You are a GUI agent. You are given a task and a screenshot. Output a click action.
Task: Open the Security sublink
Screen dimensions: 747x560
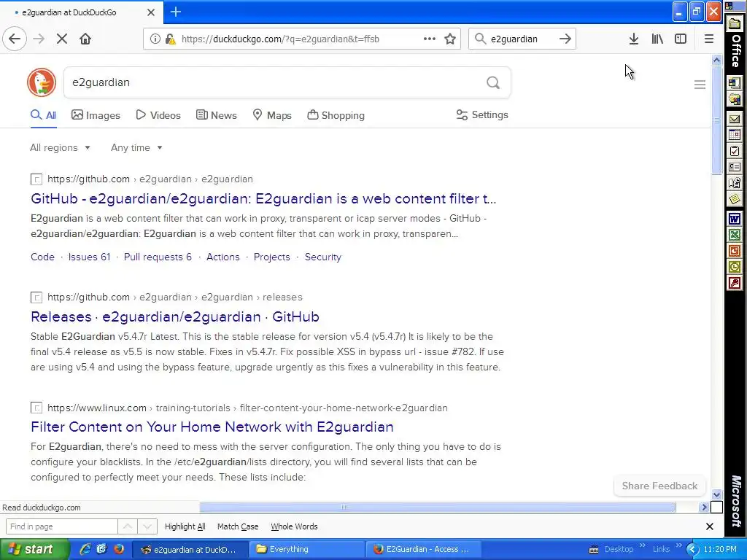pos(323,257)
